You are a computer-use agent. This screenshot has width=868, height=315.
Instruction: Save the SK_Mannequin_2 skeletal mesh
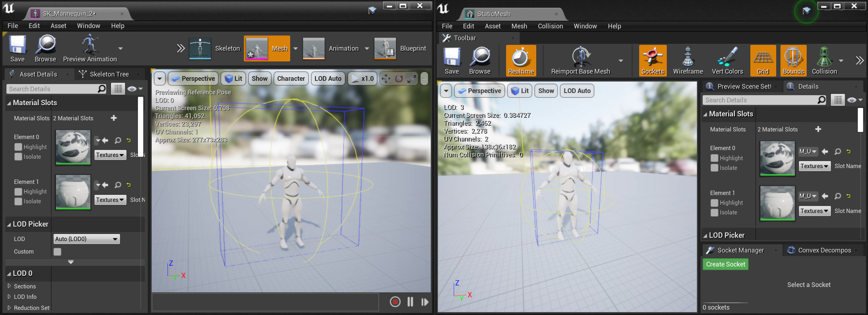17,48
